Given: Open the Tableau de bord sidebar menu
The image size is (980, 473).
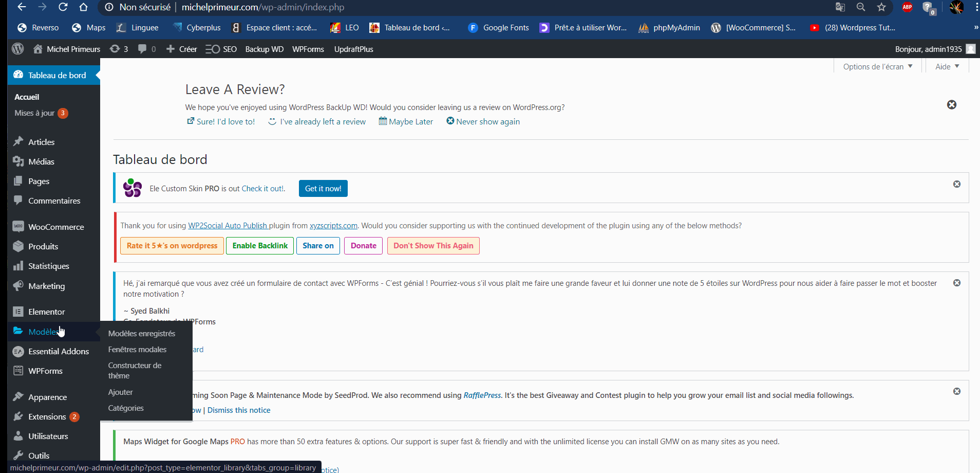Looking at the screenshot, I should pyautogui.click(x=54, y=75).
